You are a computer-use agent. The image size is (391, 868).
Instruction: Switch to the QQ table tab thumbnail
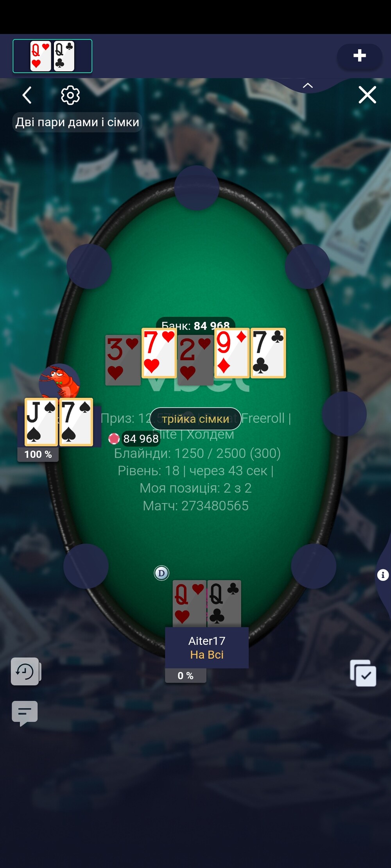click(x=52, y=56)
